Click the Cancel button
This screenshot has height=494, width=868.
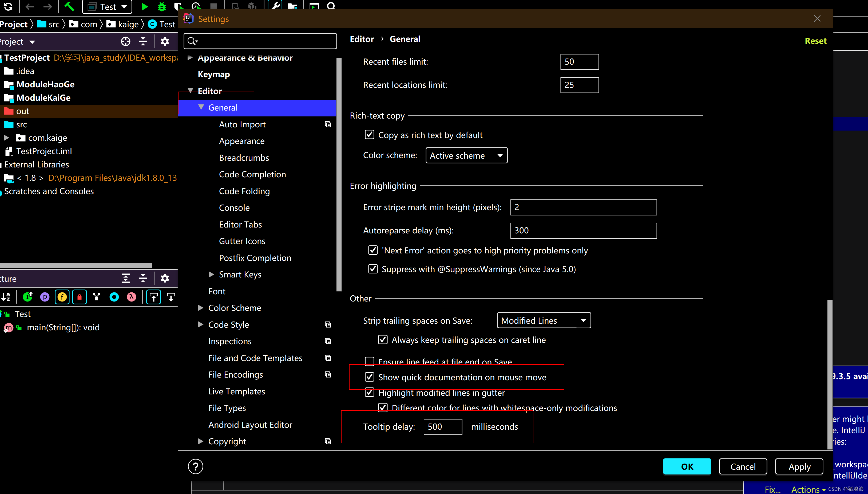743,466
